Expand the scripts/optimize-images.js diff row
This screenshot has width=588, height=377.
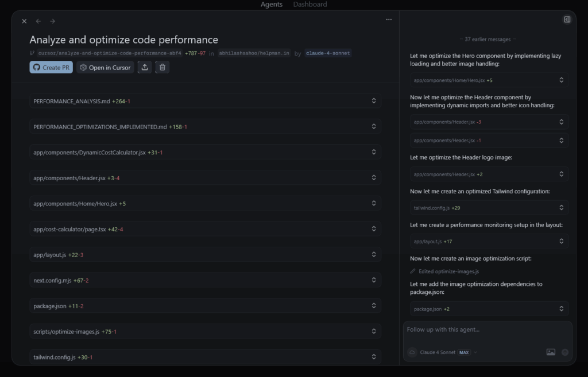point(206,332)
